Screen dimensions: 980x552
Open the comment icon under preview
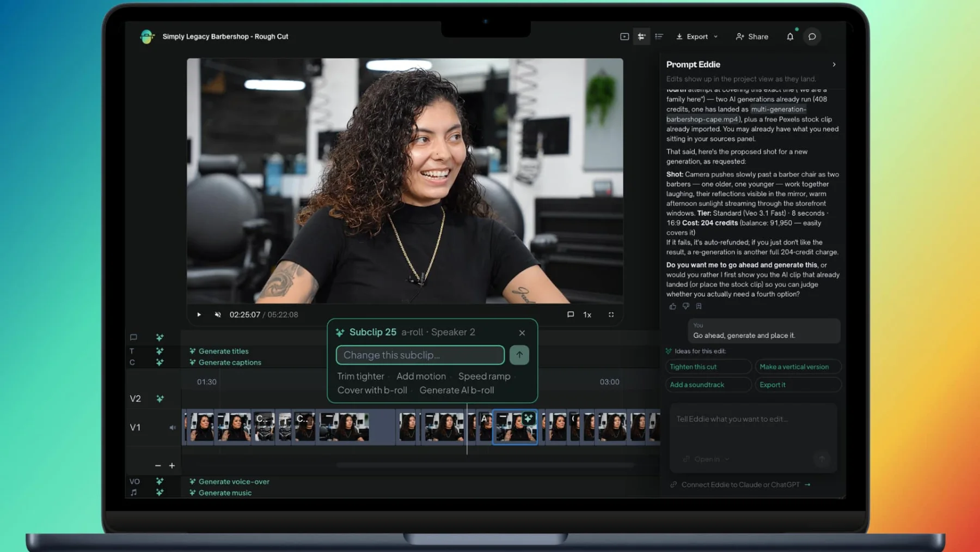[571, 314]
